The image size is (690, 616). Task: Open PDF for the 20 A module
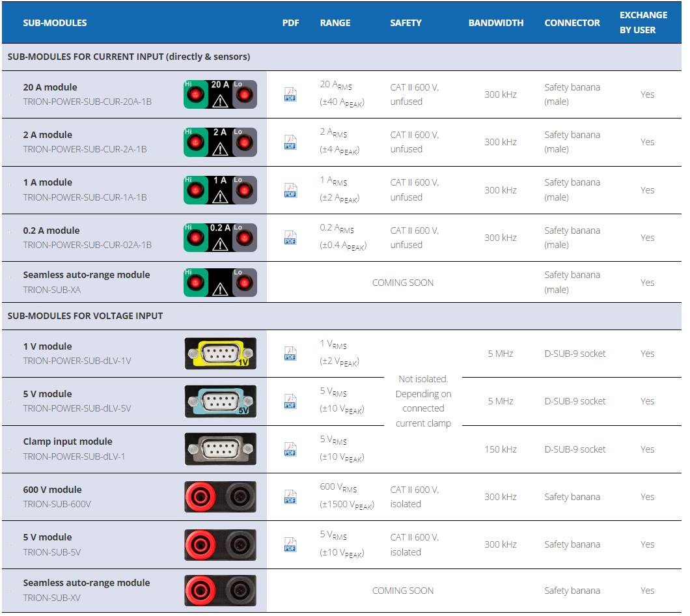pyautogui.click(x=290, y=94)
